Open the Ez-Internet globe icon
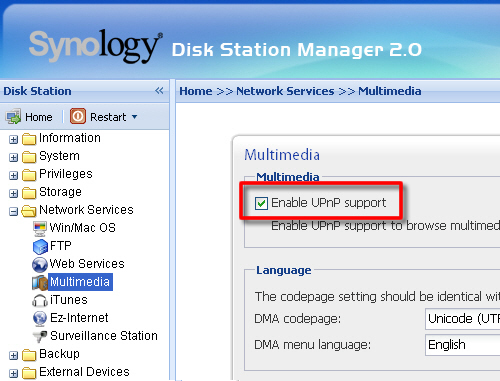Viewport: 500px width, 381px height. [x=40, y=318]
